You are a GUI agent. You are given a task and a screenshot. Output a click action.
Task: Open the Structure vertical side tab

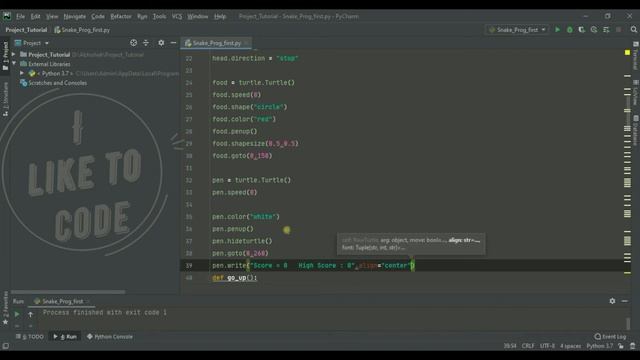click(5, 99)
